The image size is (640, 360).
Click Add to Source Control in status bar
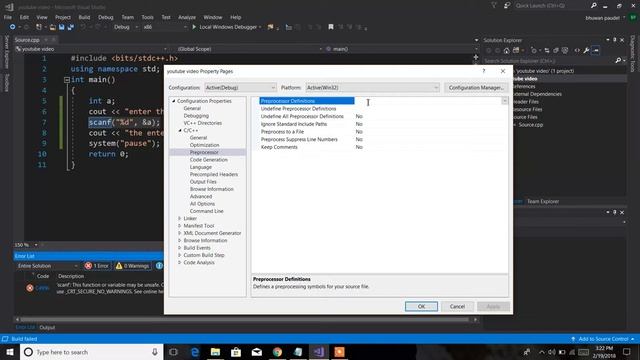coord(603,339)
